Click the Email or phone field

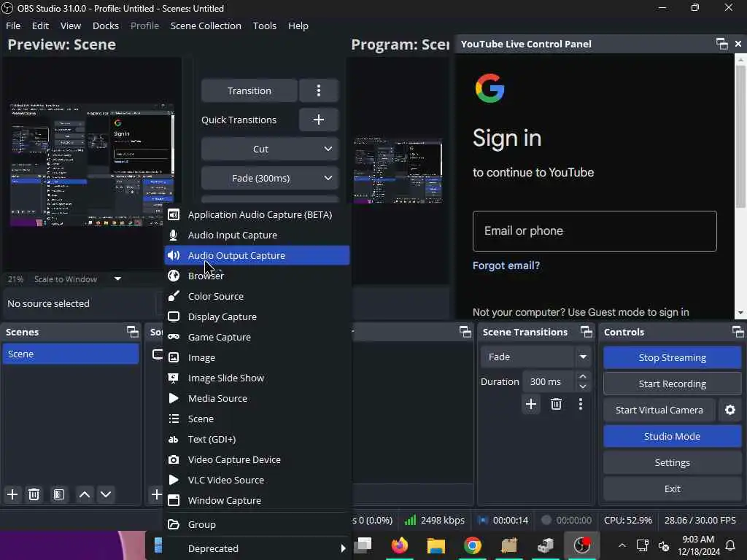[x=595, y=231]
